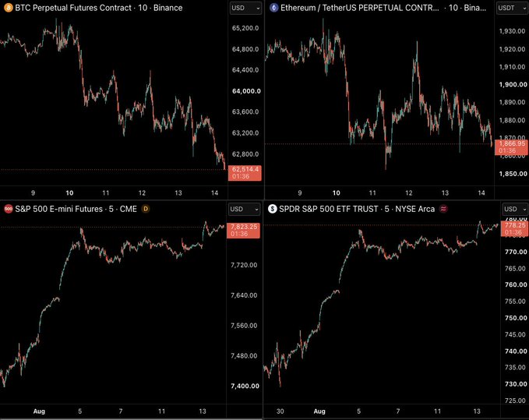The width and height of the screenshot is (529, 420).
Task: Click the bold 64,000.0 price axis label
Action: pyautogui.click(x=246, y=91)
